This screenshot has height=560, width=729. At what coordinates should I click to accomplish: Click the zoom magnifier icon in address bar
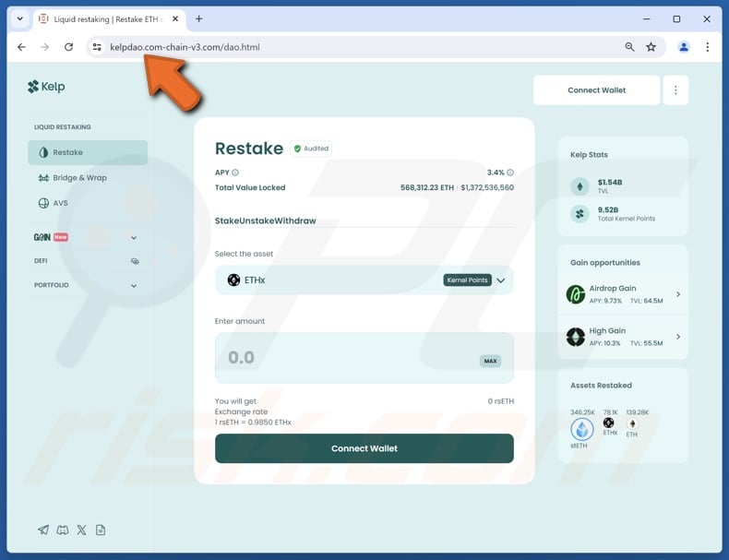point(629,47)
